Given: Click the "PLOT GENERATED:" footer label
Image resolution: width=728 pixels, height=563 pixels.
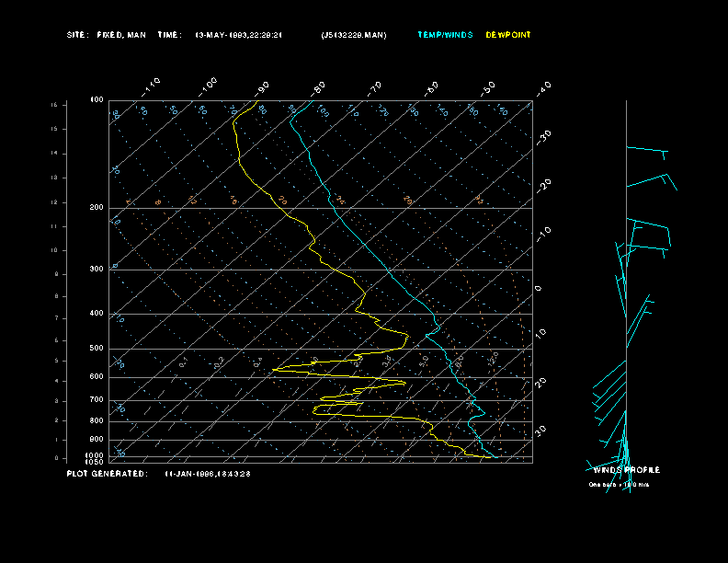Looking at the screenshot, I should tap(108, 474).
